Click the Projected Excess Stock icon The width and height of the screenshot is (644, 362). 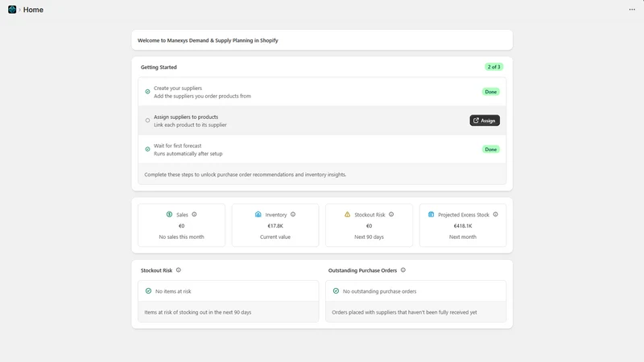431,214
